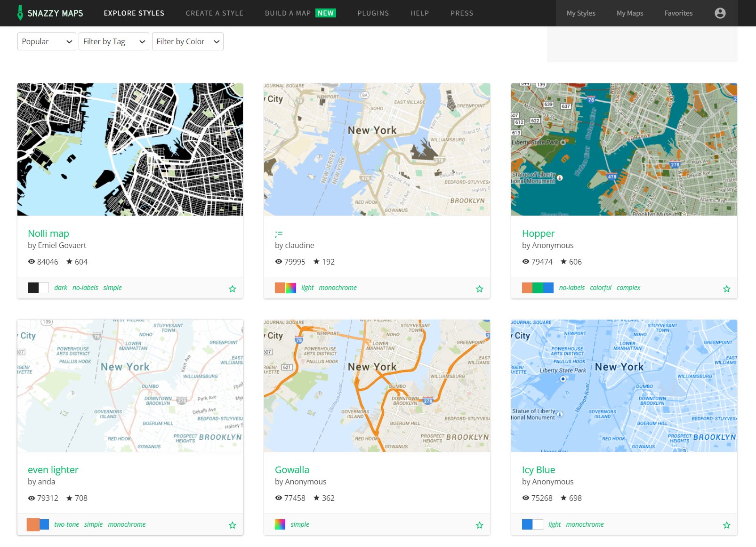Filter by no-labels tag on Nolli map
The height and width of the screenshot is (547, 756).
pos(85,288)
